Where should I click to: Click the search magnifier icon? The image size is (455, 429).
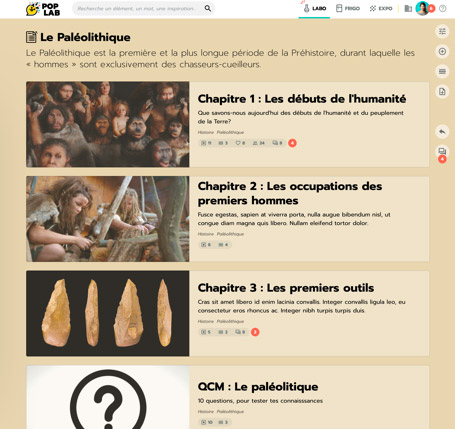coord(208,8)
